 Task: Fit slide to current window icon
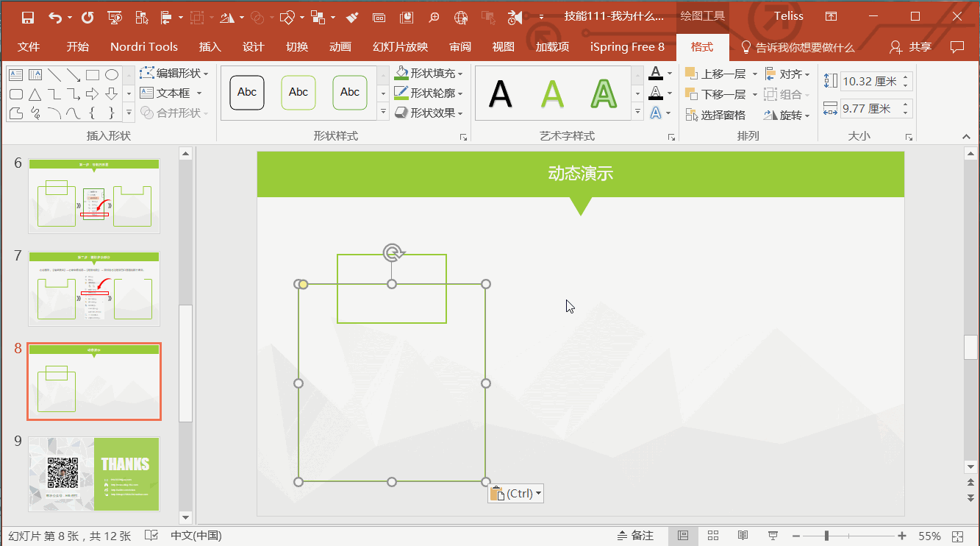(957, 536)
